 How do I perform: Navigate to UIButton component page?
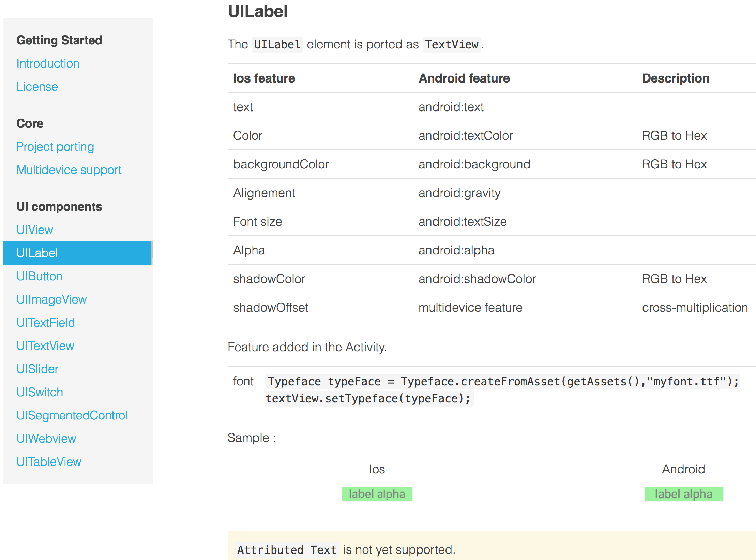(x=40, y=276)
